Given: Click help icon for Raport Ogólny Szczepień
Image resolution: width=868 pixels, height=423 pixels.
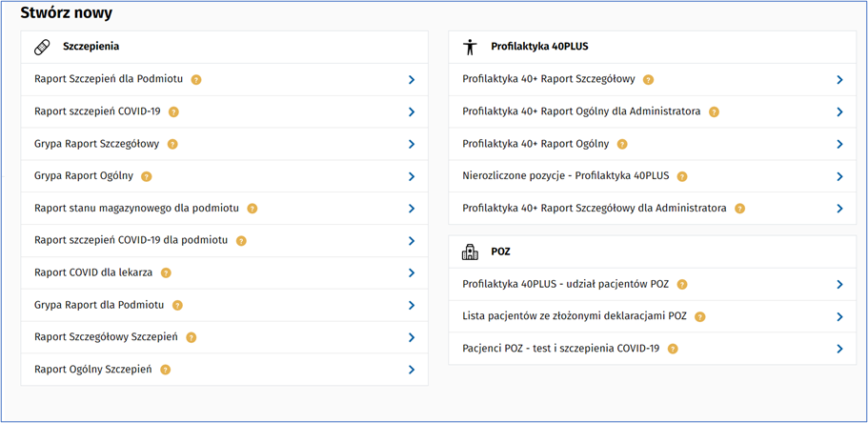Looking at the screenshot, I should tap(166, 370).
